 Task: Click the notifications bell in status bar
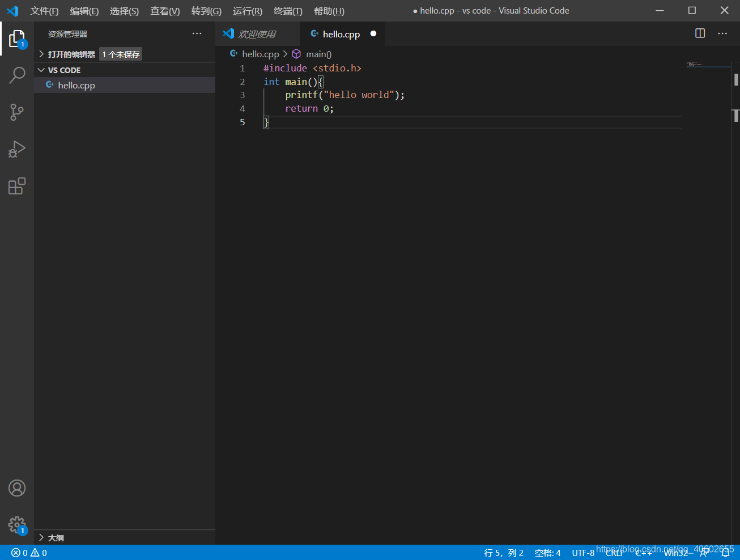[x=725, y=553]
